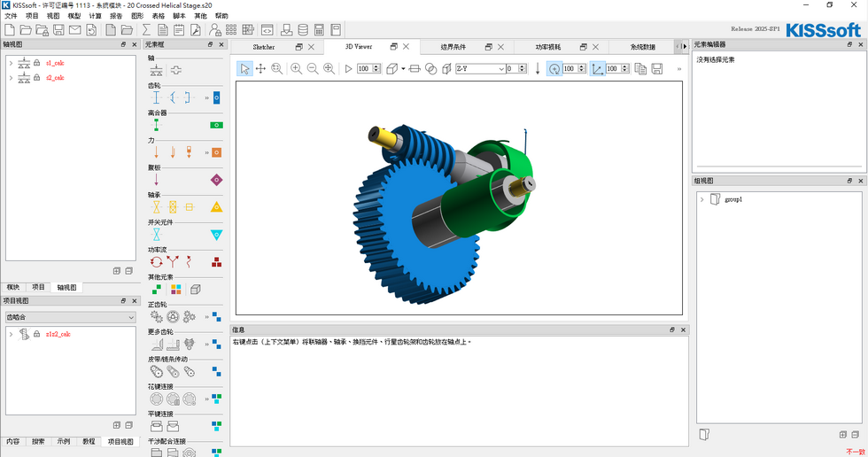Click the copy image icon in 3D Viewer toolbar
The width and height of the screenshot is (868, 457).
pos(640,68)
